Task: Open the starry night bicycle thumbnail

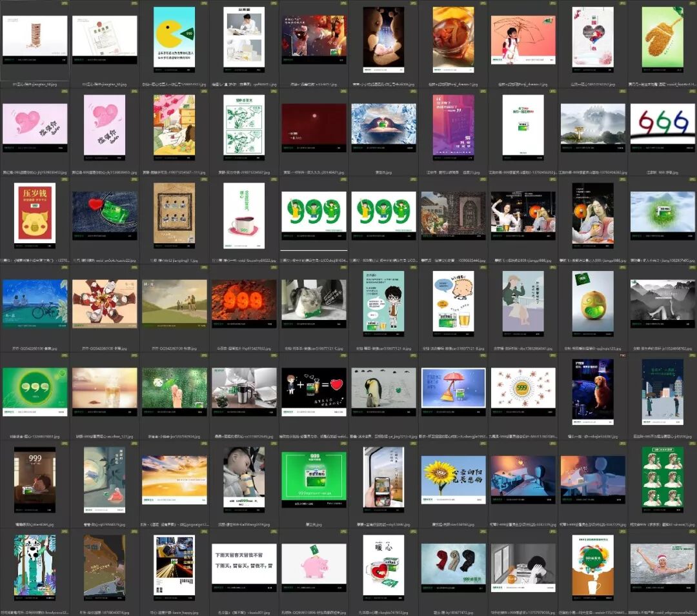Action: (x=35, y=304)
